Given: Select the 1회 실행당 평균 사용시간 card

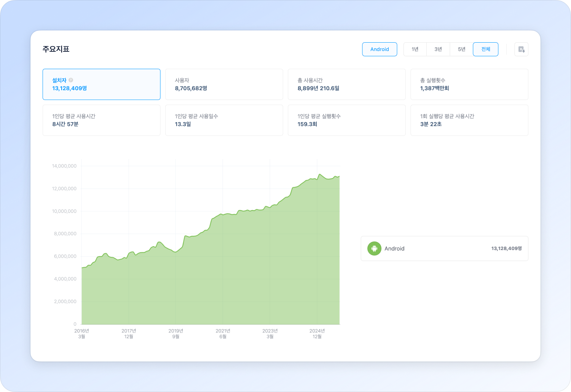Looking at the screenshot, I should pyautogui.click(x=469, y=120).
